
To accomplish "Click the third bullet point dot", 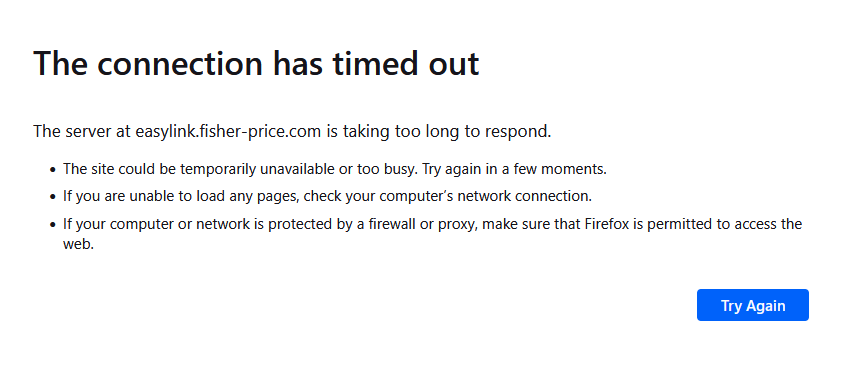I will (53, 224).
